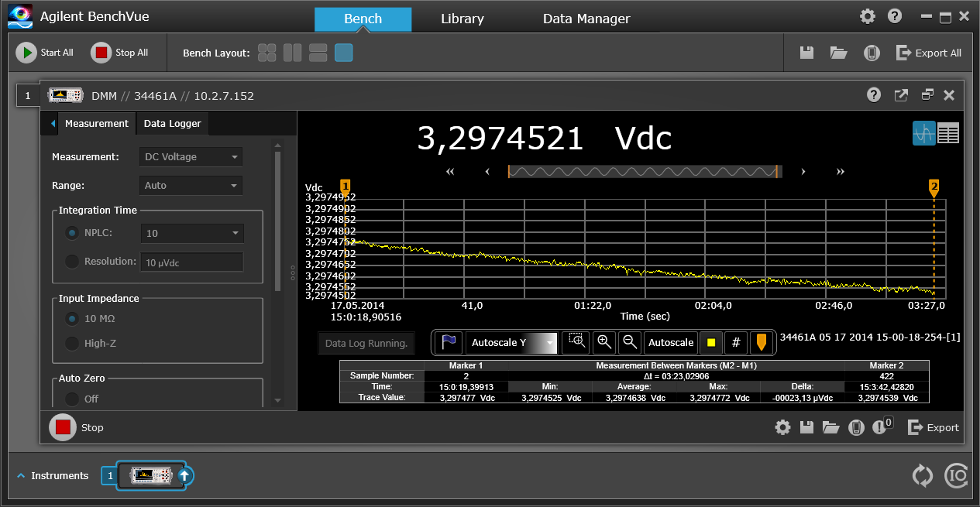This screenshot has height=507, width=980.
Task: Switch to trend chart view
Action: point(923,133)
